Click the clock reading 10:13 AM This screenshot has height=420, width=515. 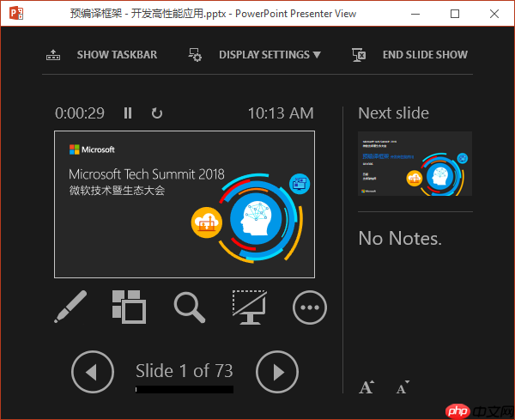tap(281, 113)
